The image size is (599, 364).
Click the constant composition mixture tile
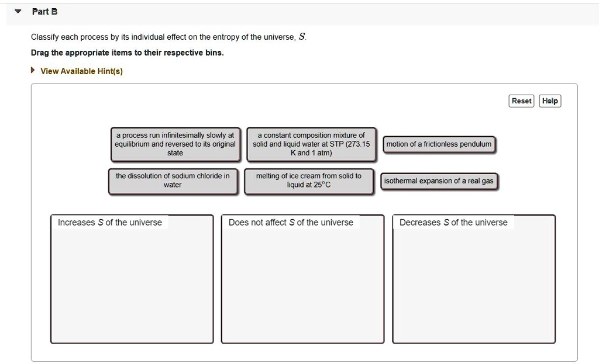point(311,144)
